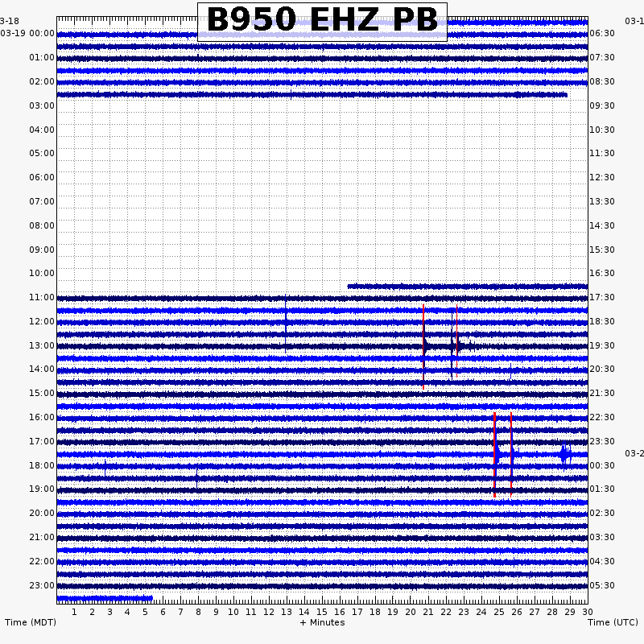Click the 04:30 UTC row label
Screen dimensions: 644x644
(x=602, y=561)
